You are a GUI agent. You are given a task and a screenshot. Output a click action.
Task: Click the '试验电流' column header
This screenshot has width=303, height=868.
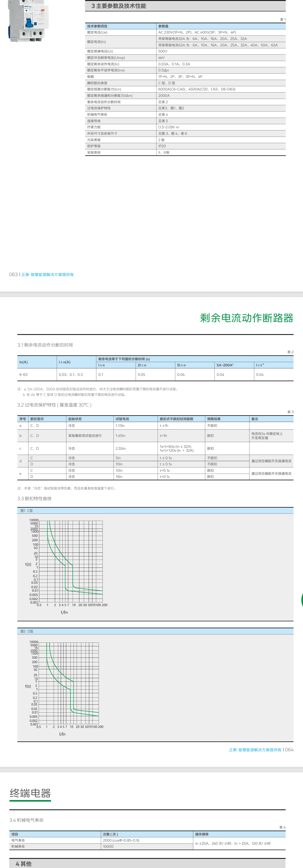[122, 419]
